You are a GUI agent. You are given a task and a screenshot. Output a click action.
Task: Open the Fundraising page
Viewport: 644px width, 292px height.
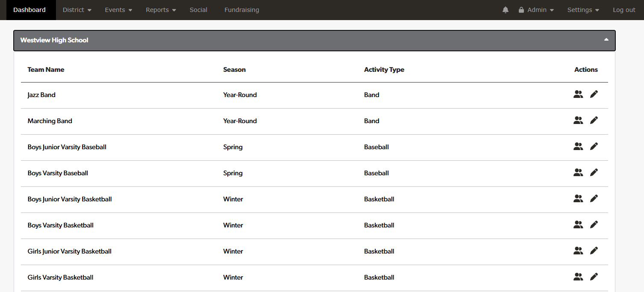click(x=241, y=10)
